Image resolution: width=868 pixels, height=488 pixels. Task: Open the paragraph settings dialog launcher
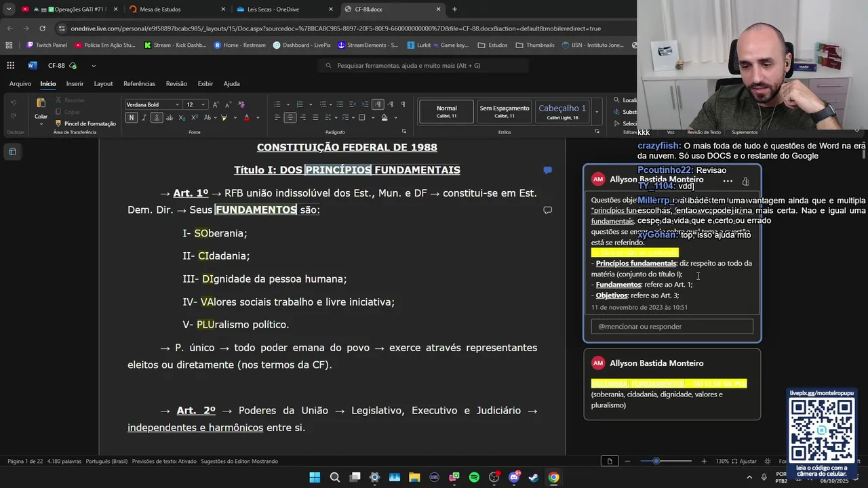click(x=404, y=131)
